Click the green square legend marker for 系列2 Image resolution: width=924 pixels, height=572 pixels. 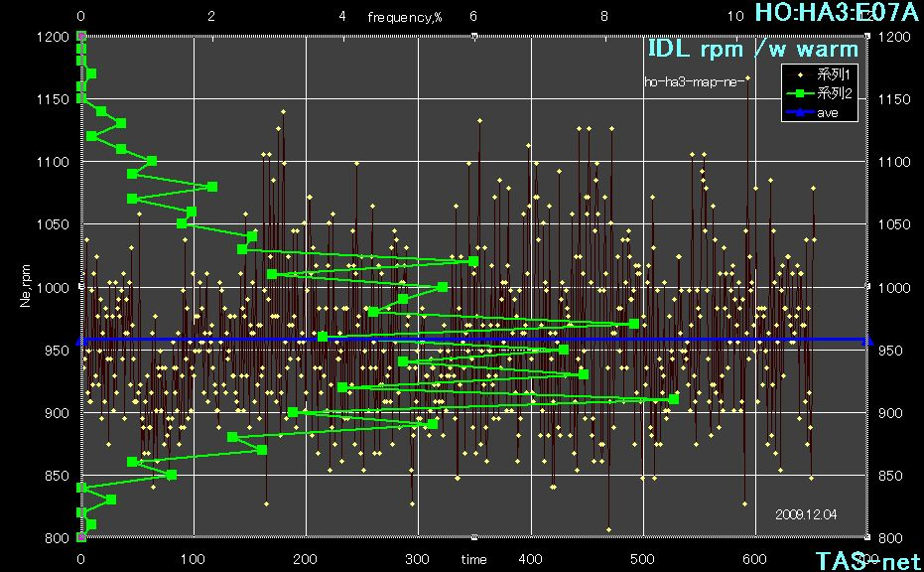click(800, 93)
